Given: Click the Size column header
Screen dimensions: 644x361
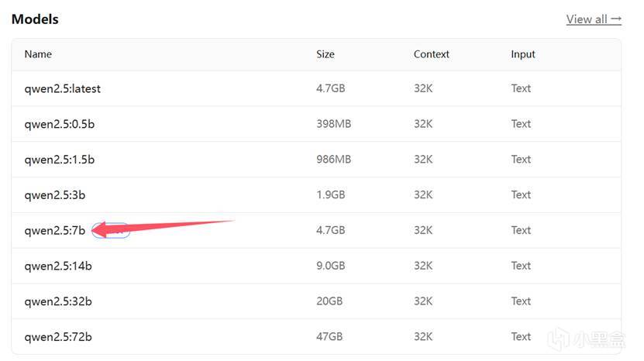Looking at the screenshot, I should point(325,54).
